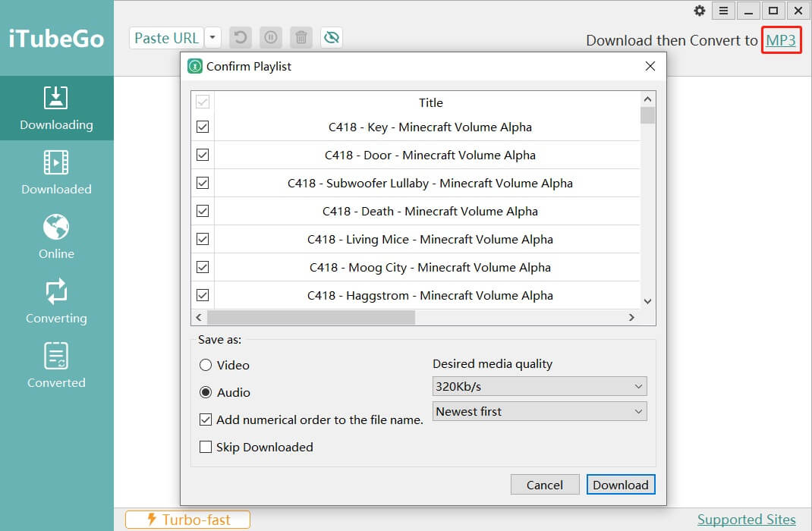Enable Turbo-fast mode button

click(187, 520)
